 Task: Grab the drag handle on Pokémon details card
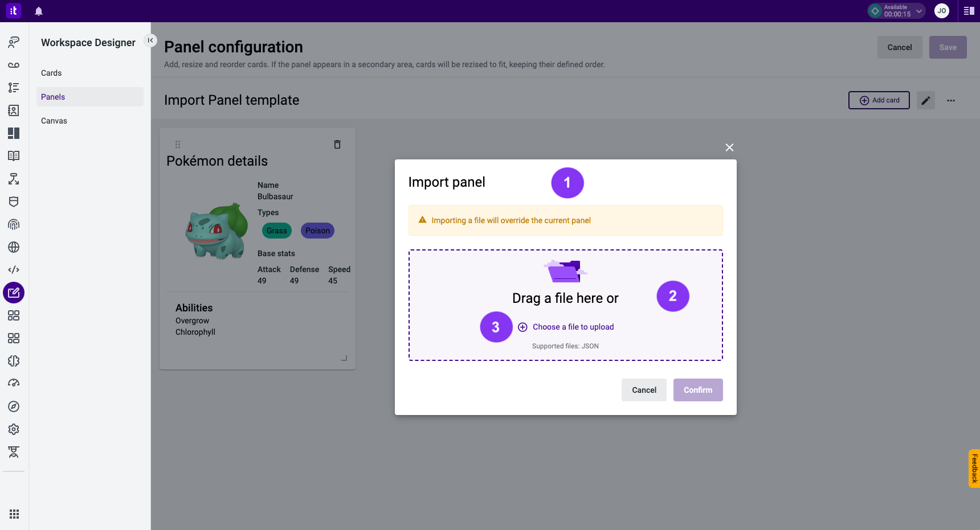pyautogui.click(x=178, y=145)
